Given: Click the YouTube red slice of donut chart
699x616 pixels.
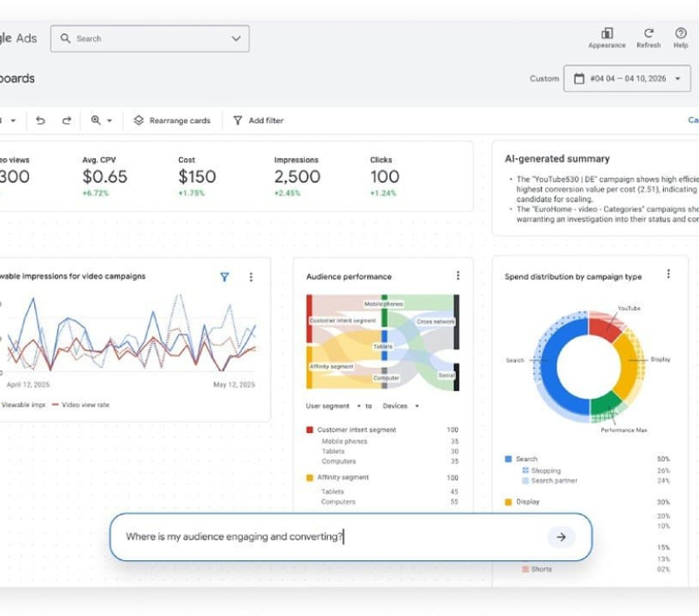Looking at the screenshot, I should click(604, 329).
